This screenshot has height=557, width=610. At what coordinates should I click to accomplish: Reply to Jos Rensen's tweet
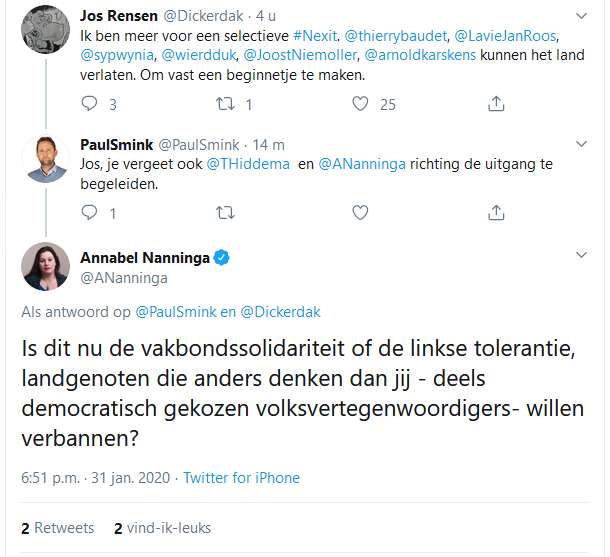point(89,104)
